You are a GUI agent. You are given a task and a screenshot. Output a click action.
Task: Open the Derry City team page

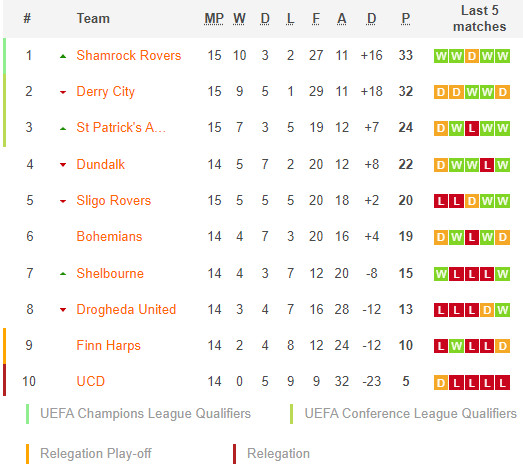[105, 91]
